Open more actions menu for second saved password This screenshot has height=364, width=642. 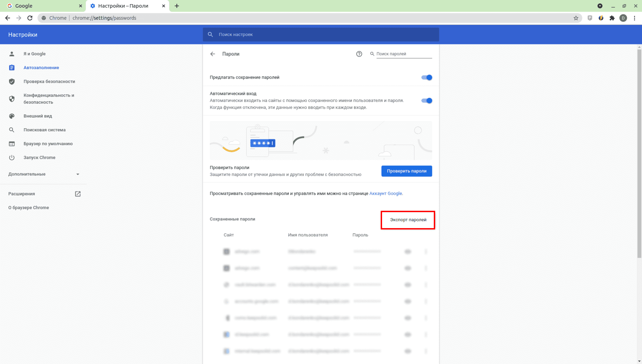click(426, 268)
